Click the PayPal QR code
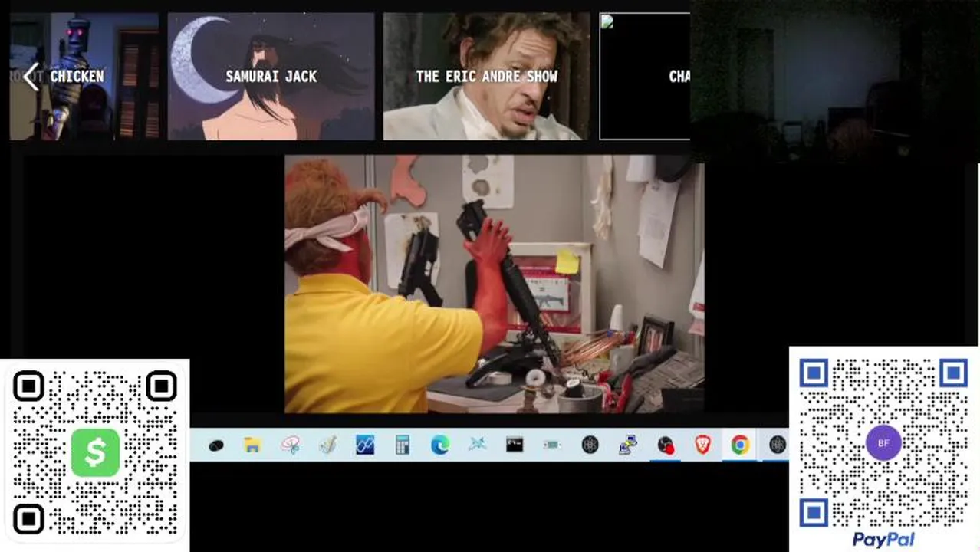This screenshot has height=552, width=980. [x=883, y=443]
